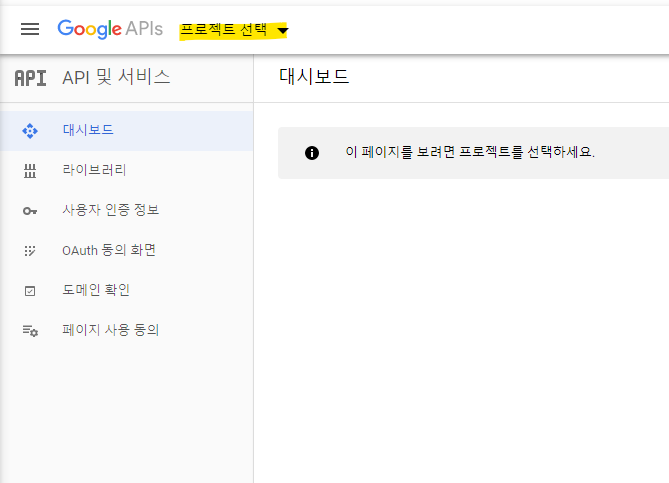Click the 도메인 확인 checkbox icon
Screen dimensions: 669x483
pyautogui.click(x=30, y=291)
